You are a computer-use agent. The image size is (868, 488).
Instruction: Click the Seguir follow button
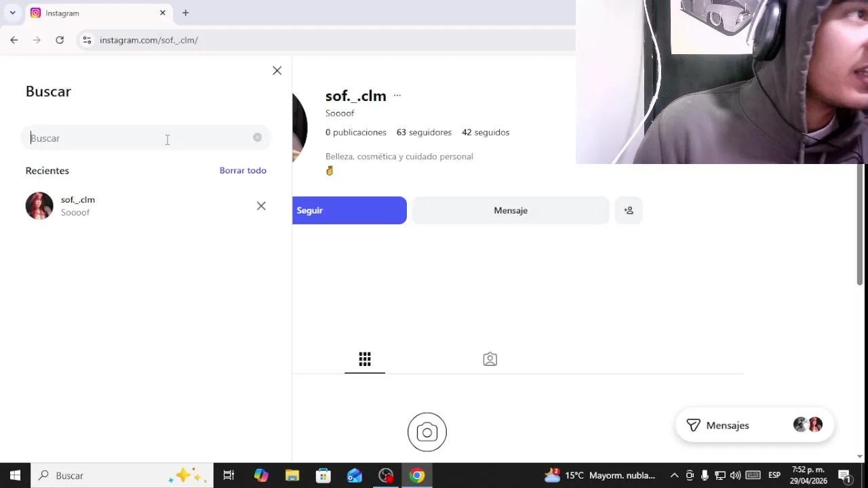click(349, 210)
